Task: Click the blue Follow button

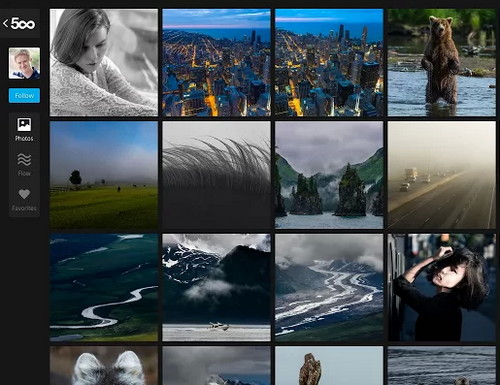Action: 24,96
